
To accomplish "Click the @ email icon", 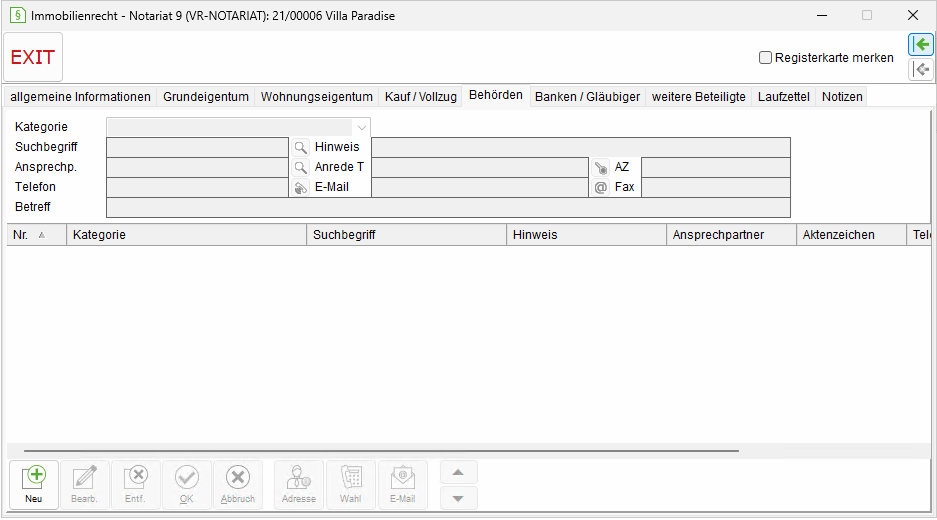I will click(601, 187).
